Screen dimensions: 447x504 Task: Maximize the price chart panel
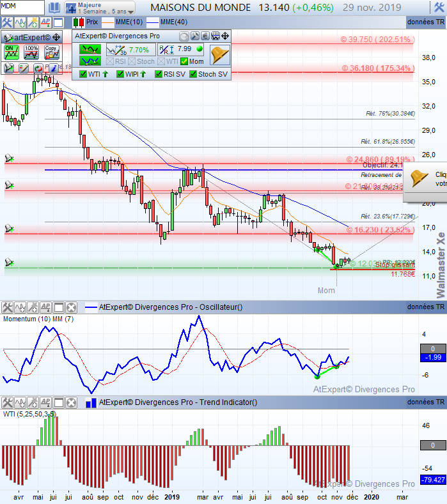click(58, 22)
